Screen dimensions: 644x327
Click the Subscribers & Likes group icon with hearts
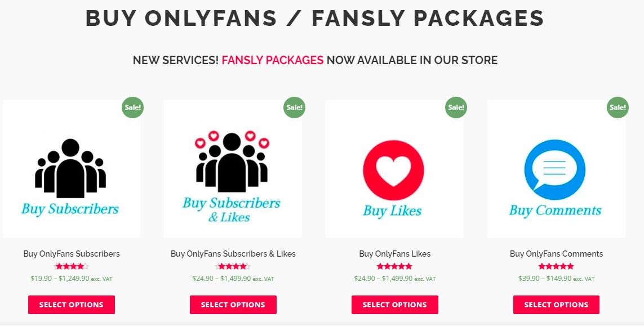(x=232, y=162)
